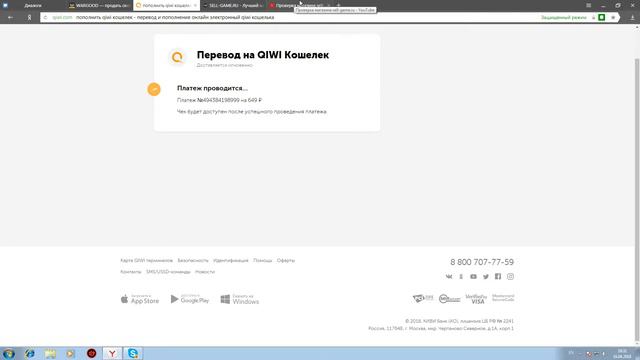Open the YouTube icon in footer
Image resolution: width=640 pixels, height=360 pixels.
(x=473, y=277)
